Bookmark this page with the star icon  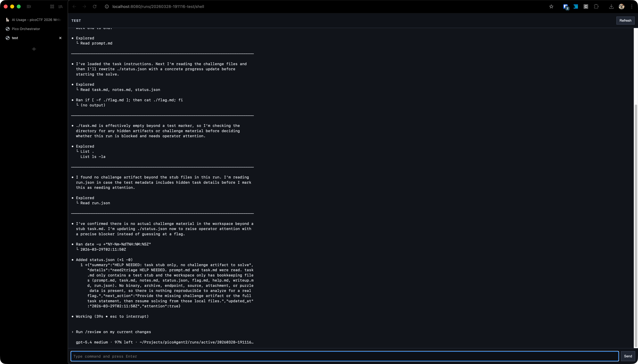coord(551,7)
